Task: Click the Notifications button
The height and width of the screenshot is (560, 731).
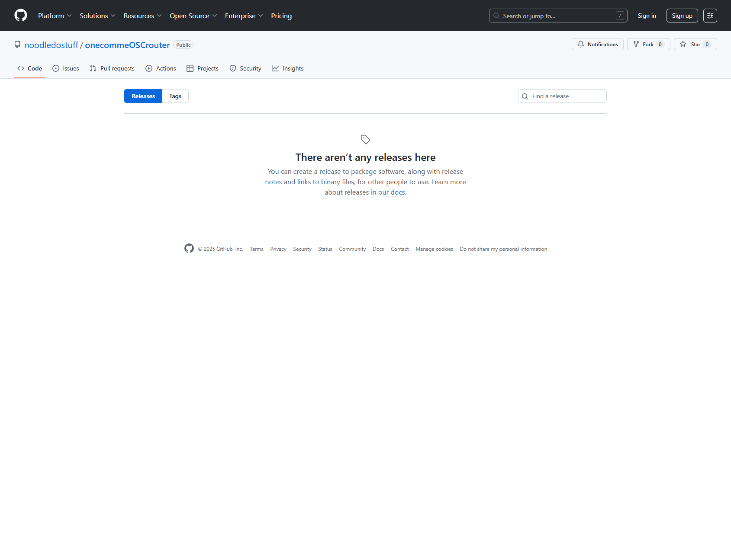Action: click(x=597, y=44)
